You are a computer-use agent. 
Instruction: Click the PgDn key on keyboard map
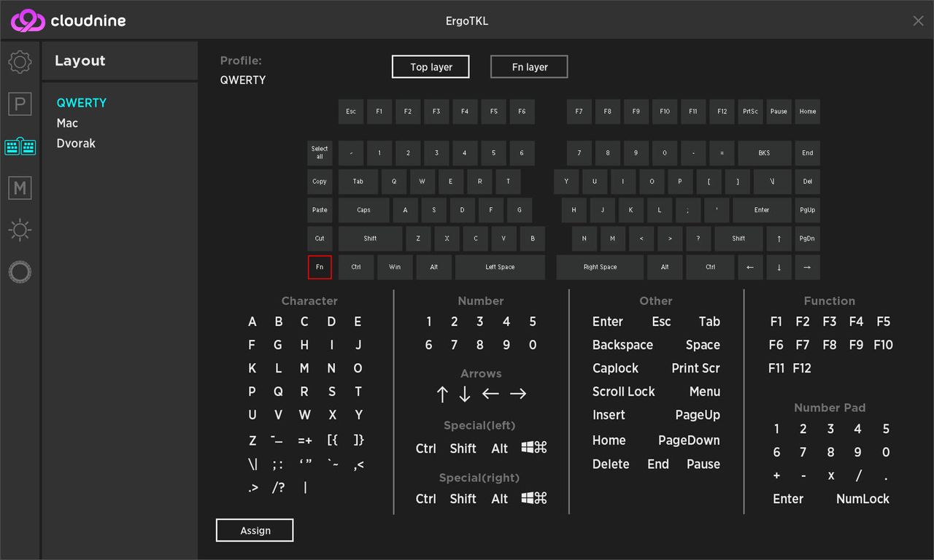coord(807,238)
